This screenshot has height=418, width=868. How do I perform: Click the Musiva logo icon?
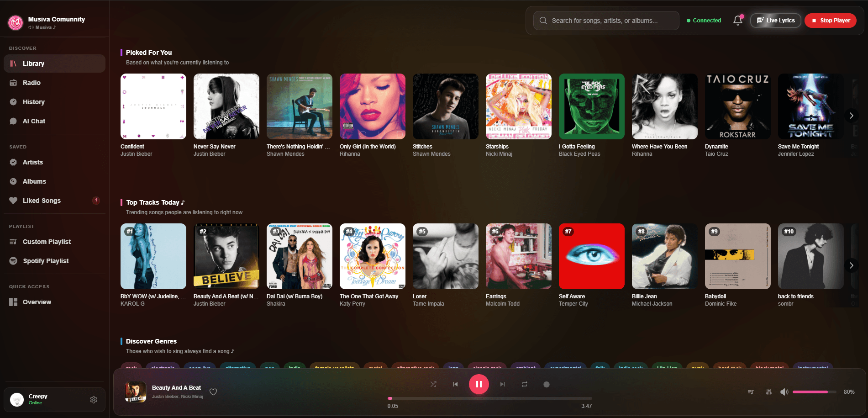coord(16,22)
